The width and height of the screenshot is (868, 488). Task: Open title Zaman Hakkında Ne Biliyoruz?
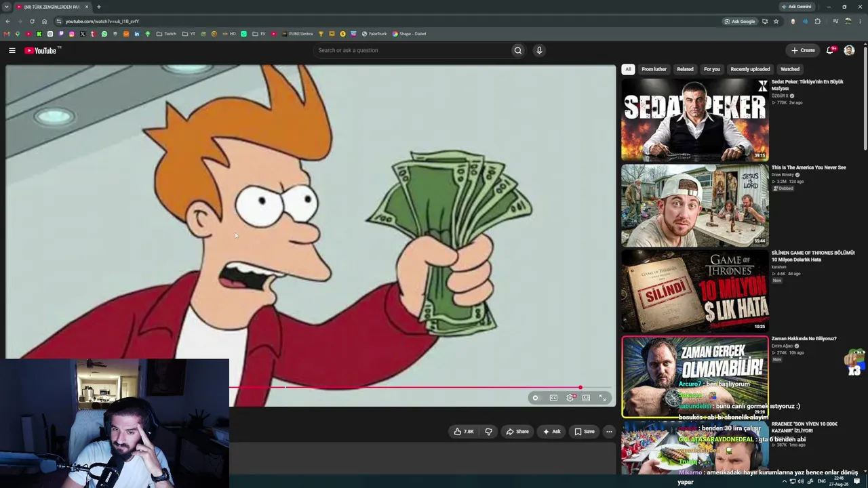coord(804,339)
